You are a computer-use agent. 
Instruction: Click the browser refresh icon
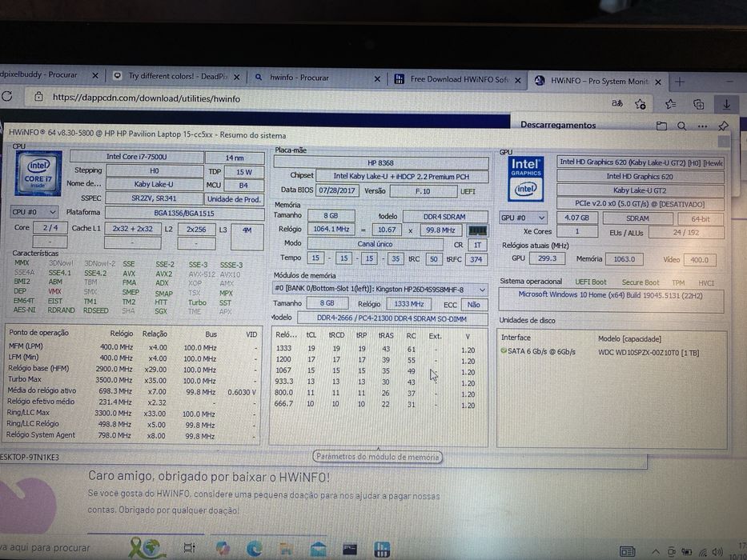(6, 97)
